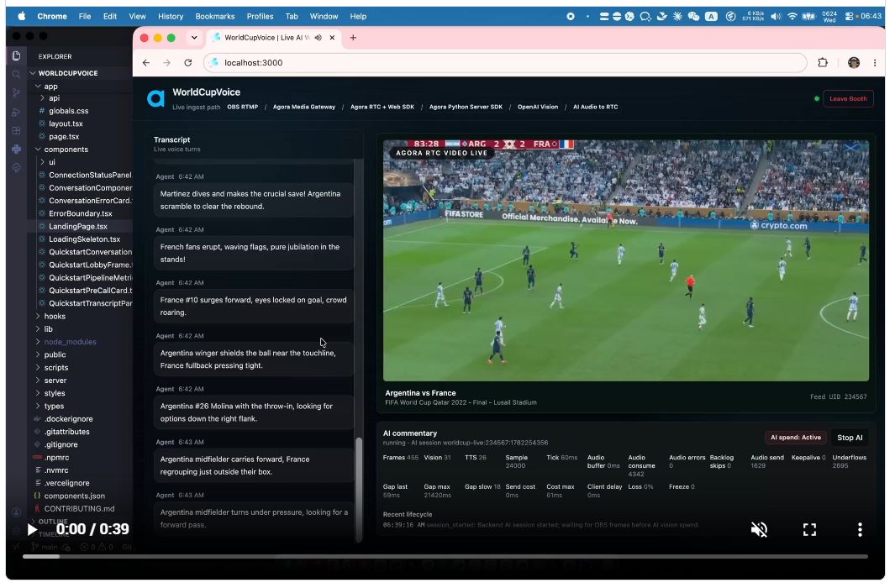Click the Apple menu icon
Image resolution: width=895 pixels, height=588 pixels.
[21, 16]
